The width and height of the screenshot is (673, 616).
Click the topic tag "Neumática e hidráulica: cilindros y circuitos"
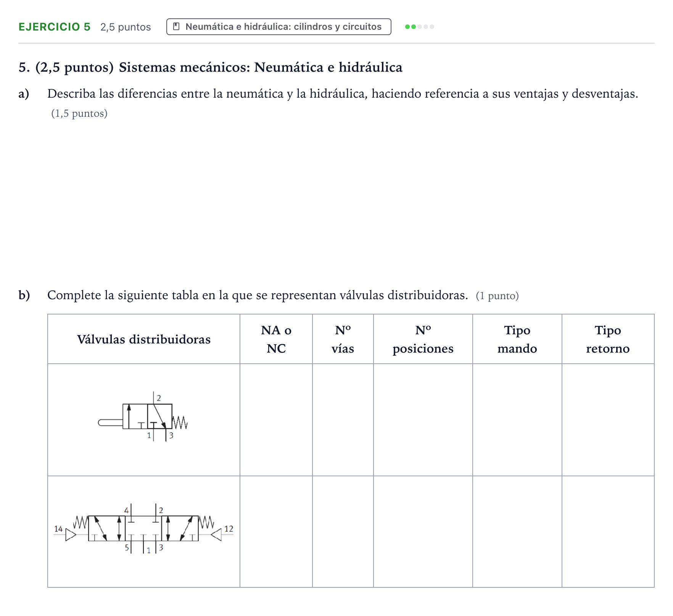279,27
